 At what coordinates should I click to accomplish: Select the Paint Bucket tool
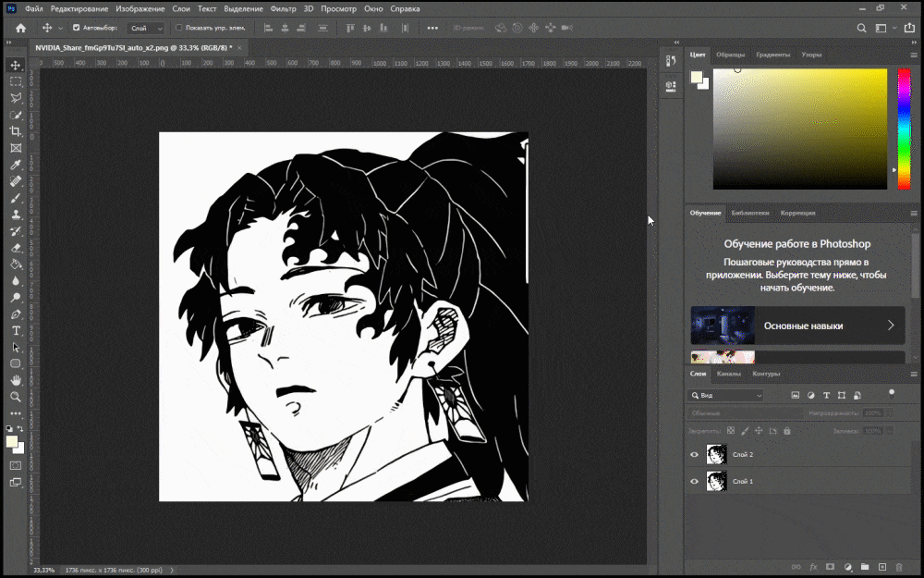16,264
